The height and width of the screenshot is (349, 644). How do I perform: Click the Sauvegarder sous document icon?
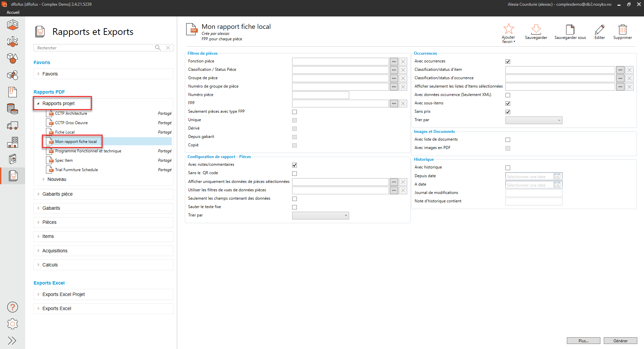tap(570, 30)
